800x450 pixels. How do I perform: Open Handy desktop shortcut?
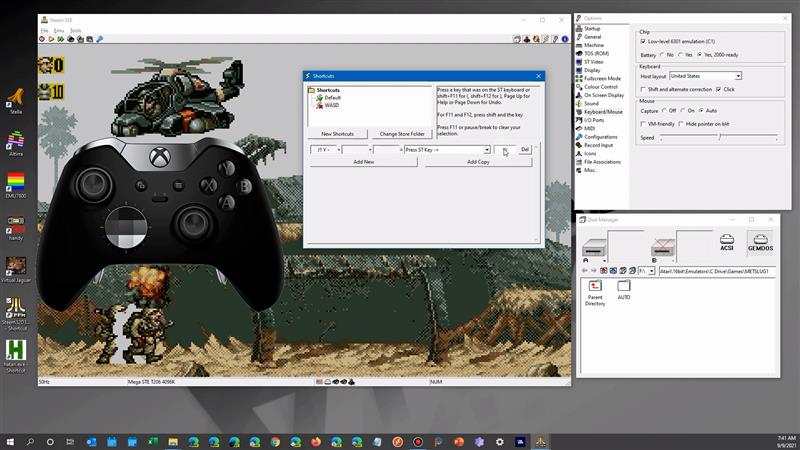(16, 228)
